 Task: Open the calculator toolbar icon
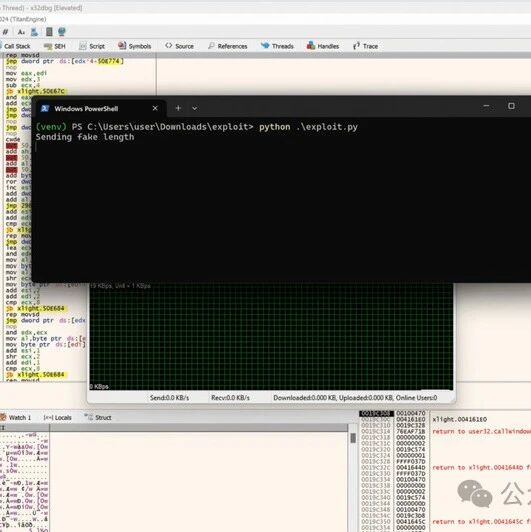click(49, 32)
